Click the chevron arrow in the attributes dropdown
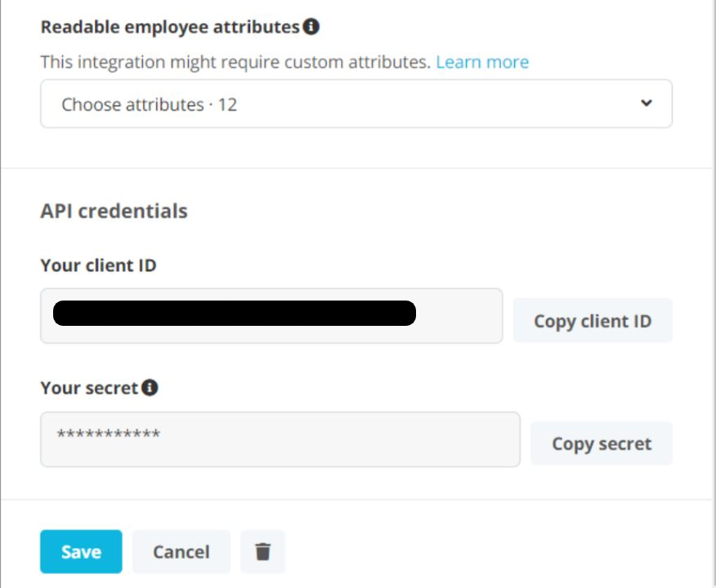Image resolution: width=716 pixels, height=588 pixels. tap(646, 104)
